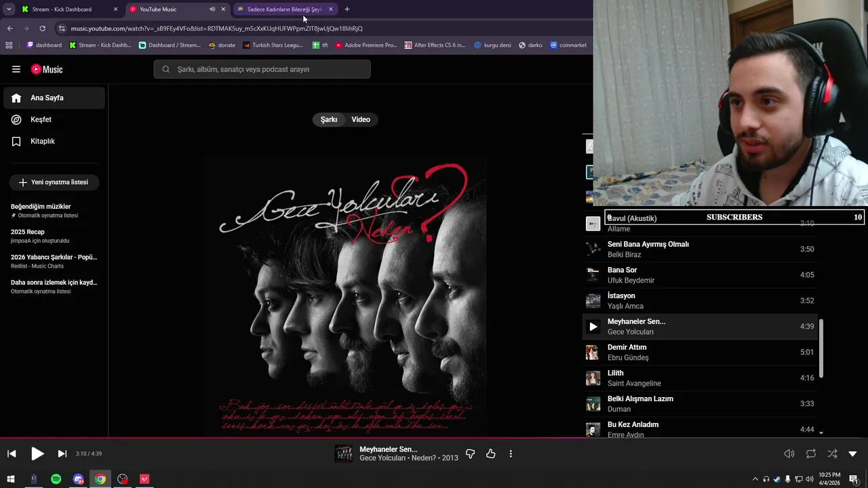The height and width of the screenshot is (488, 868).
Task: Play the current song
Action: tap(37, 453)
